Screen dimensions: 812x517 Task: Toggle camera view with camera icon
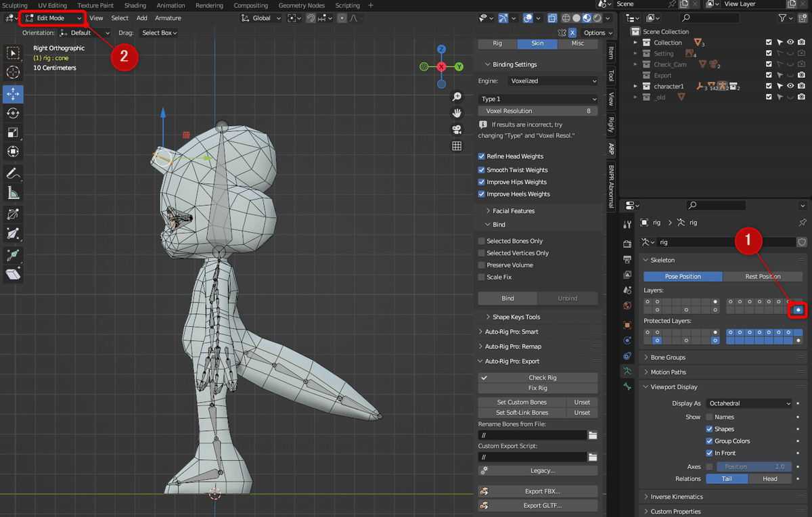click(x=457, y=129)
